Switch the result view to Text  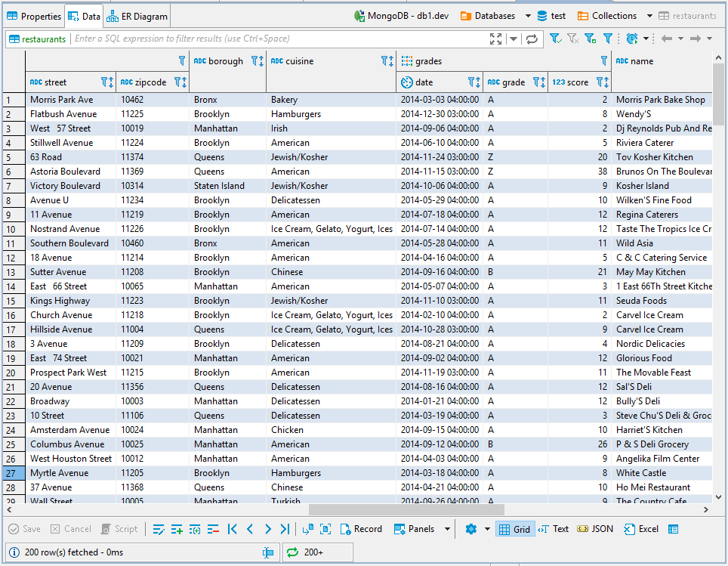click(x=554, y=529)
